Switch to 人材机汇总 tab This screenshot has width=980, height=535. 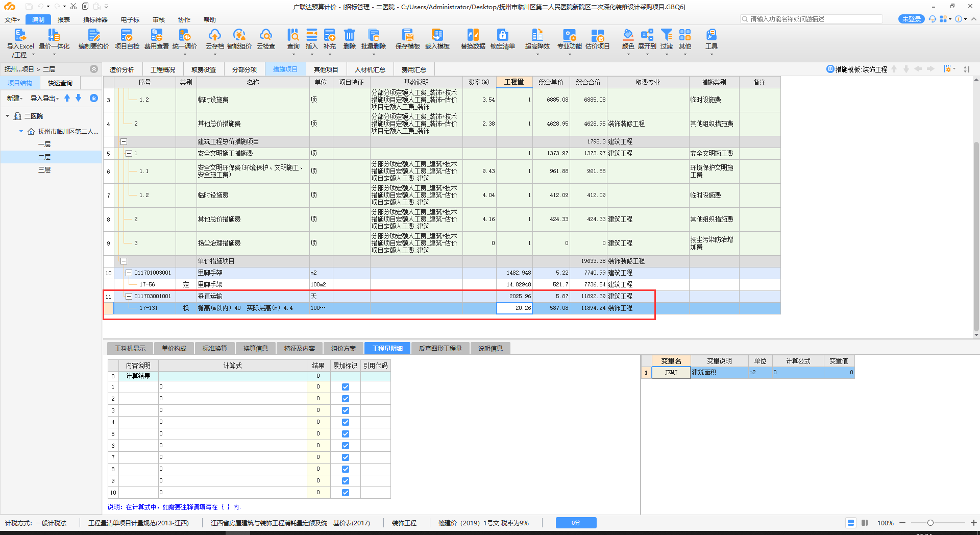(x=370, y=69)
